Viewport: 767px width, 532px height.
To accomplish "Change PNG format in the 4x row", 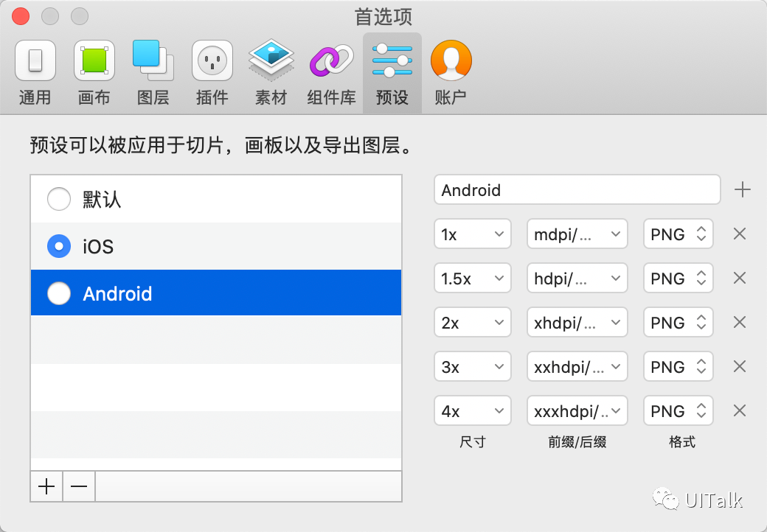I will point(678,411).
